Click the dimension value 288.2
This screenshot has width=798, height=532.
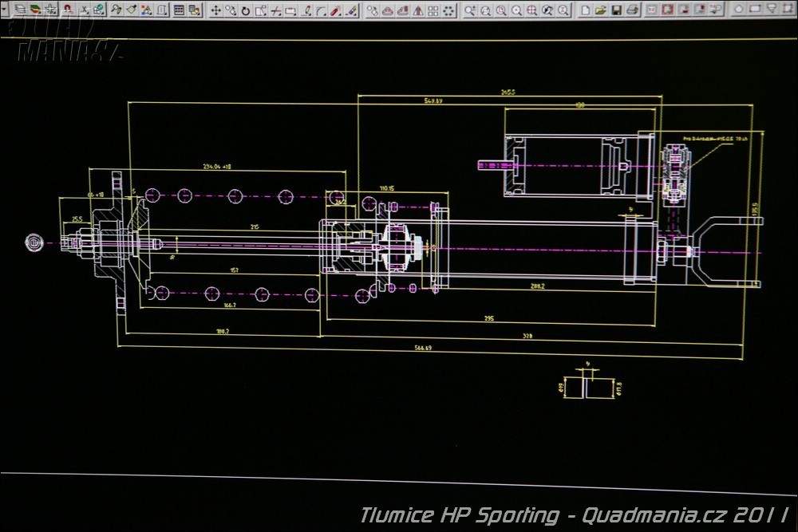click(537, 286)
